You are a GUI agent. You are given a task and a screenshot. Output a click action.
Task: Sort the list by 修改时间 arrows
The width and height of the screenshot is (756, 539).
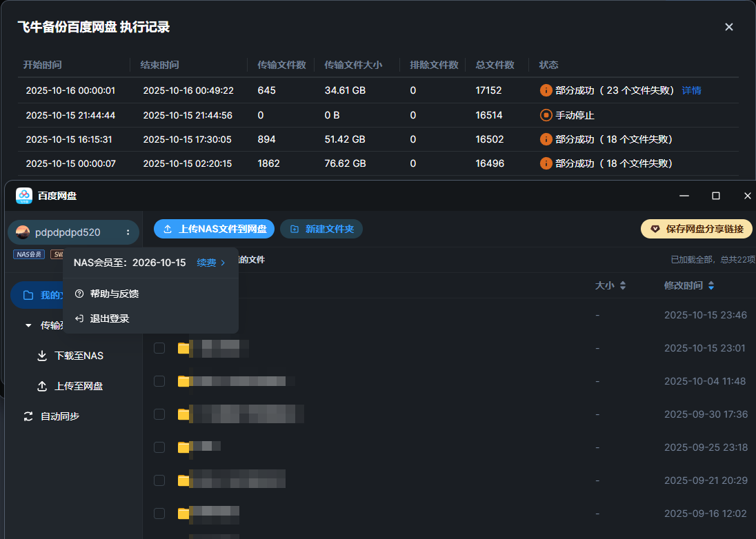click(711, 285)
